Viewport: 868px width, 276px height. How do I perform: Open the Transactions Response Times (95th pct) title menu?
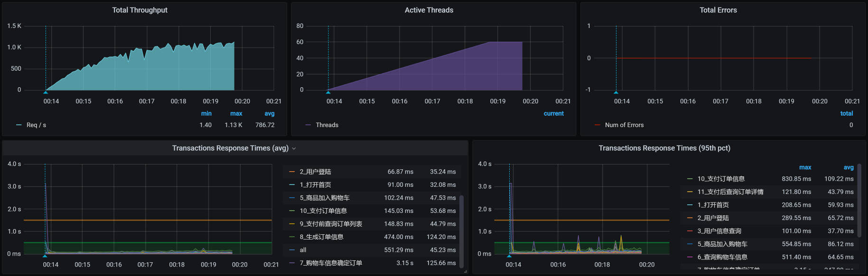point(664,148)
